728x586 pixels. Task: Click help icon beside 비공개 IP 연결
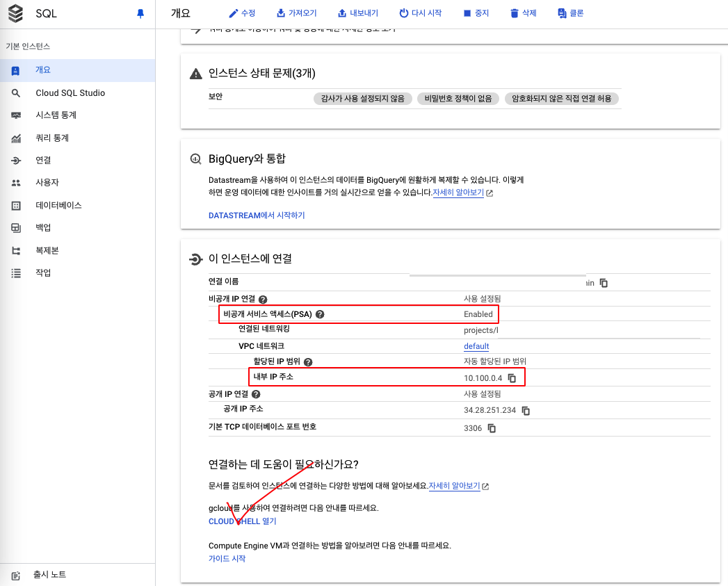pos(263,300)
